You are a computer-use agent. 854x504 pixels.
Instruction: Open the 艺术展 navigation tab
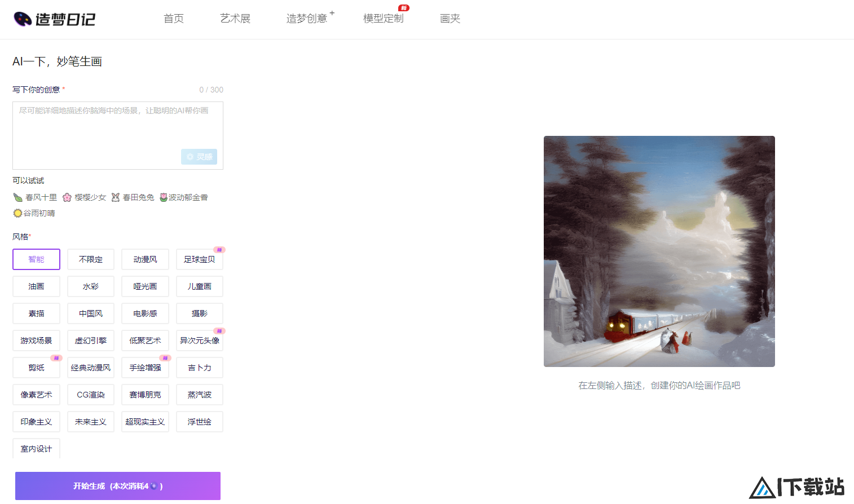pyautogui.click(x=235, y=19)
